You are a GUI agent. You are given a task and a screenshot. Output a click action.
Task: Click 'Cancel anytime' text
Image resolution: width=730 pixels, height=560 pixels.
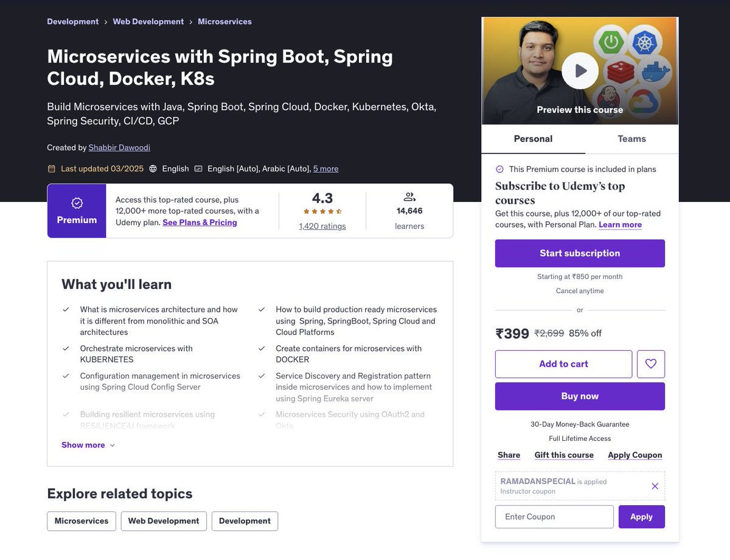pos(580,291)
